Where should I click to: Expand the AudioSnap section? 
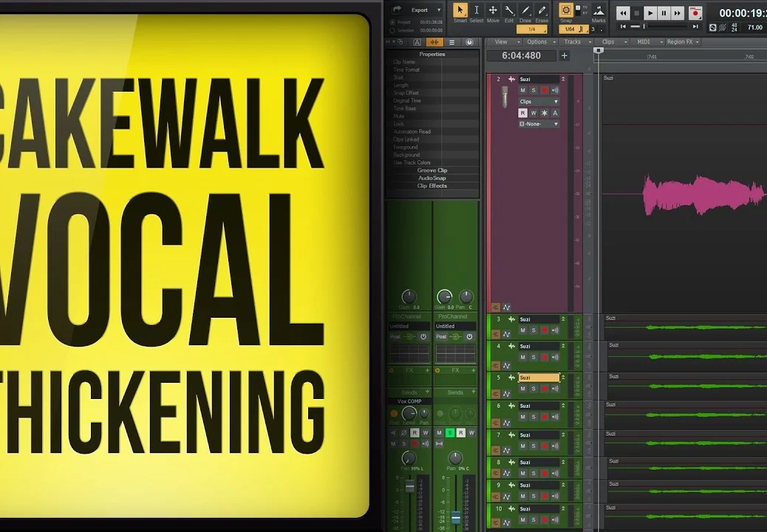pyautogui.click(x=432, y=179)
